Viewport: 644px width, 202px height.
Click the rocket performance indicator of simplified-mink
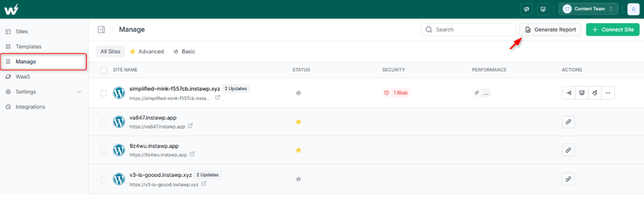481,93
